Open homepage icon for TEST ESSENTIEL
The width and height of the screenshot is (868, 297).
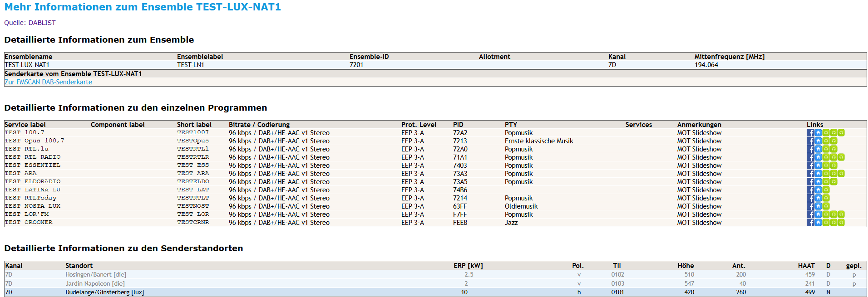[818, 166]
